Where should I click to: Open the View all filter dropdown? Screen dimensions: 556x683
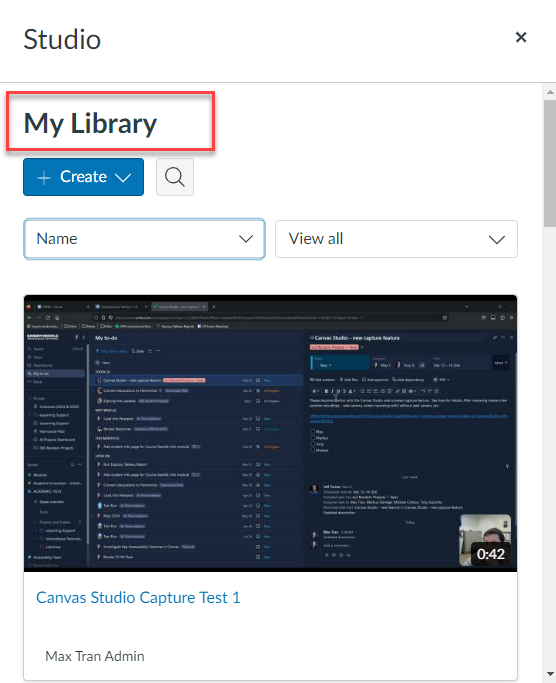[396, 239]
